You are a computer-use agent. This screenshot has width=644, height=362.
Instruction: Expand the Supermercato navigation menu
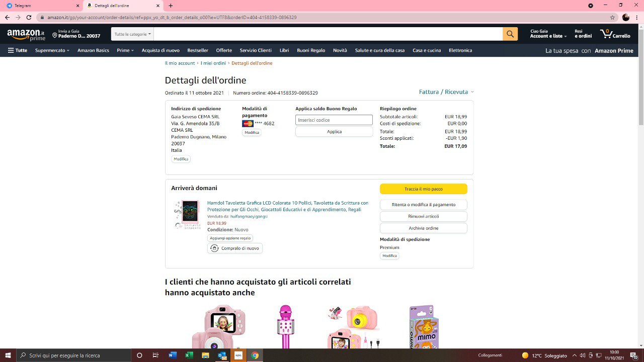pyautogui.click(x=52, y=50)
